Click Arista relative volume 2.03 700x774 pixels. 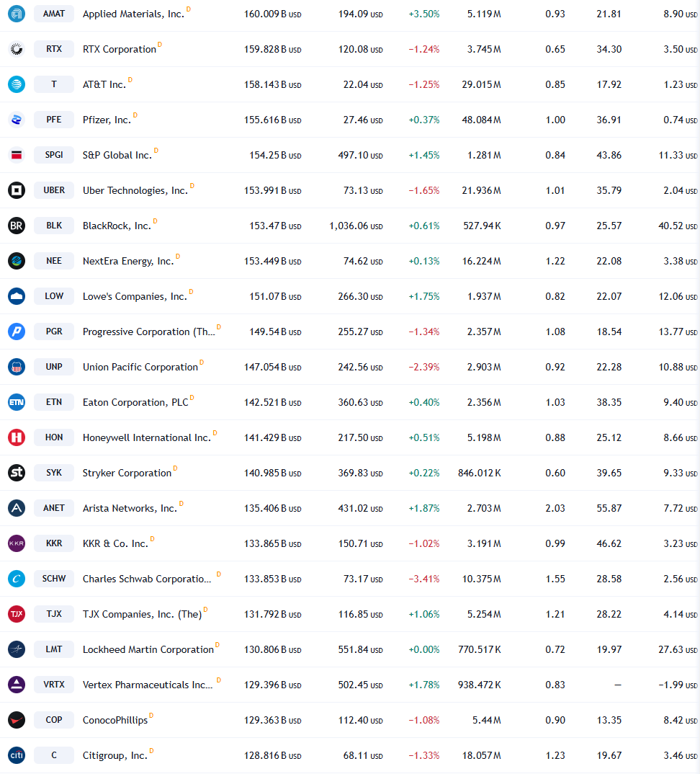point(555,508)
